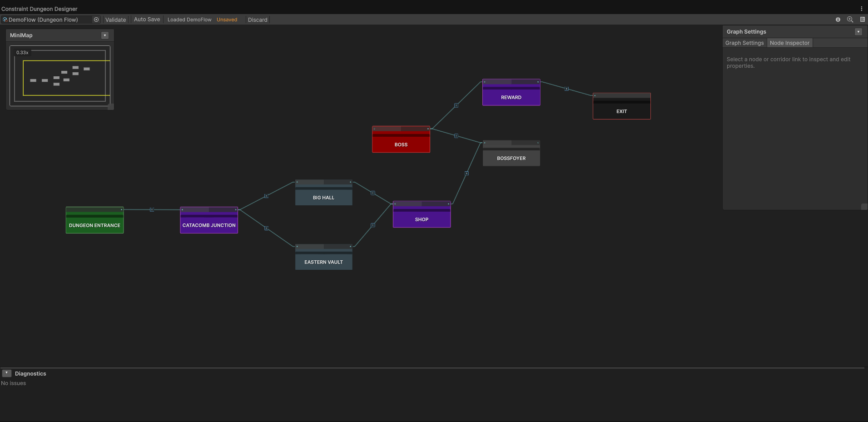Click corridor link marker between Catacomb Junction and Big Hall
This screenshot has width=868, height=422.
click(x=266, y=196)
